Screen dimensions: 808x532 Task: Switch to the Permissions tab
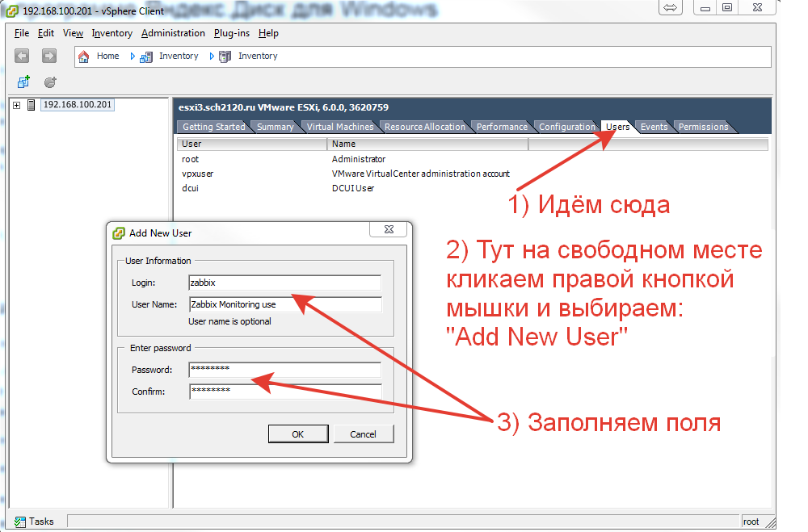click(703, 127)
